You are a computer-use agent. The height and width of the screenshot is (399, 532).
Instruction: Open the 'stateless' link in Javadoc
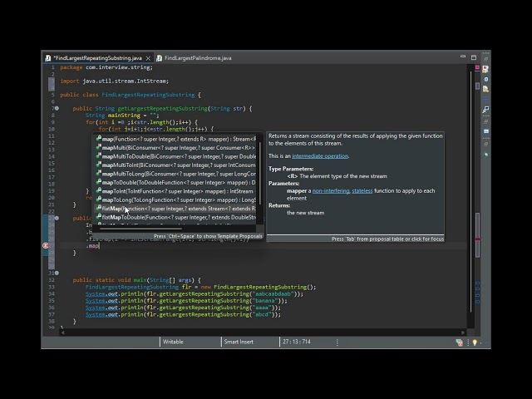pyautogui.click(x=362, y=191)
